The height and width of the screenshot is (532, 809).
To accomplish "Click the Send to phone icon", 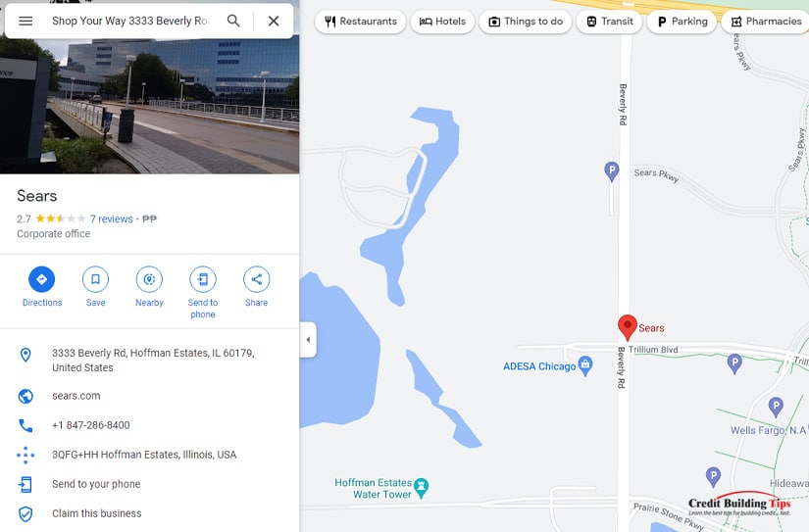I will point(203,279).
